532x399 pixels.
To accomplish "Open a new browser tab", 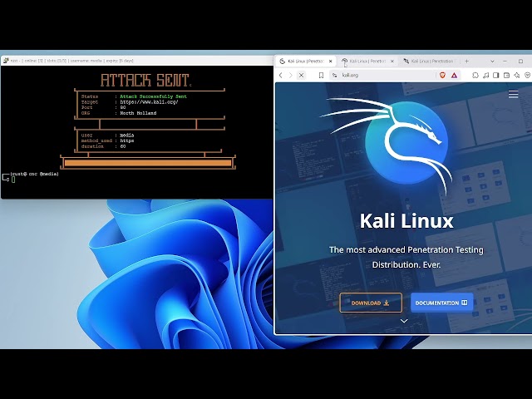I will pos(467,61).
